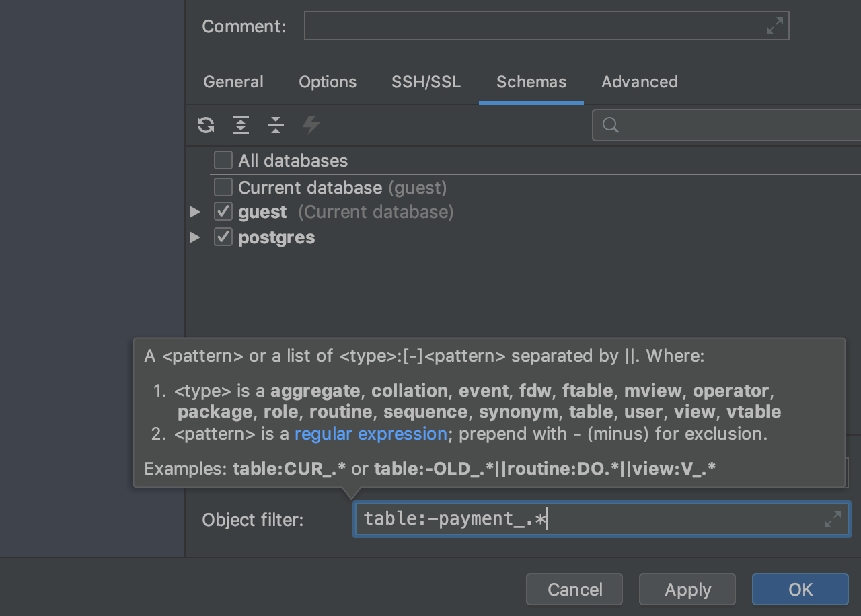Click the Collapse All icon
Image resolution: width=861 pixels, height=616 pixels.
tap(276, 125)
